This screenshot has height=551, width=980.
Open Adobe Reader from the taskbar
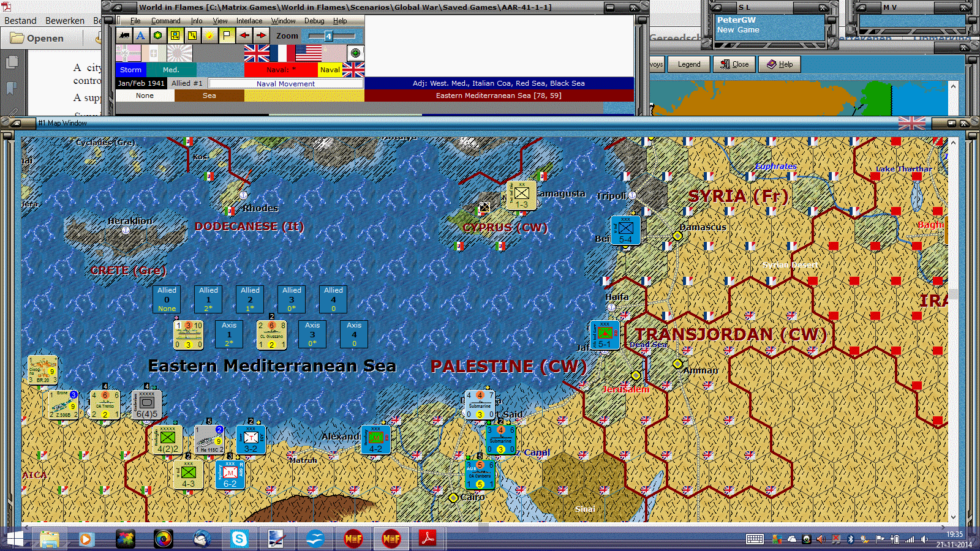pos(427,539)
